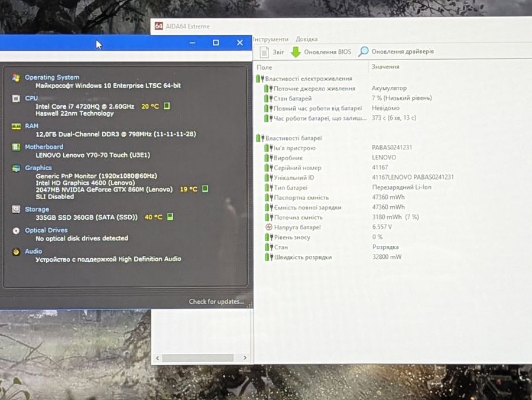The height and width of the screenshot is (400, 532).
Task: Click the CPU chip icon in Speccy
Action: tap(15, 99)
